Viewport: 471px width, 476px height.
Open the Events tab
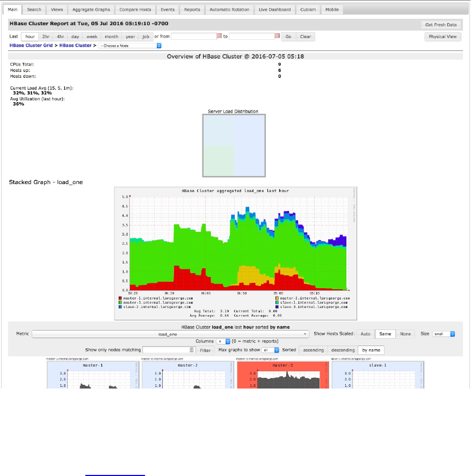point(168,10)
